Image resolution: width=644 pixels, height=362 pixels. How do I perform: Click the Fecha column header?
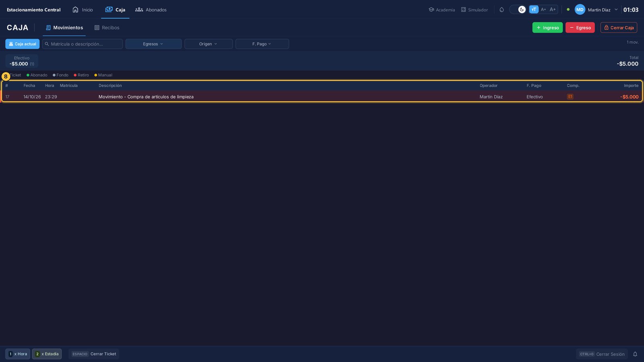click(29, 86)
